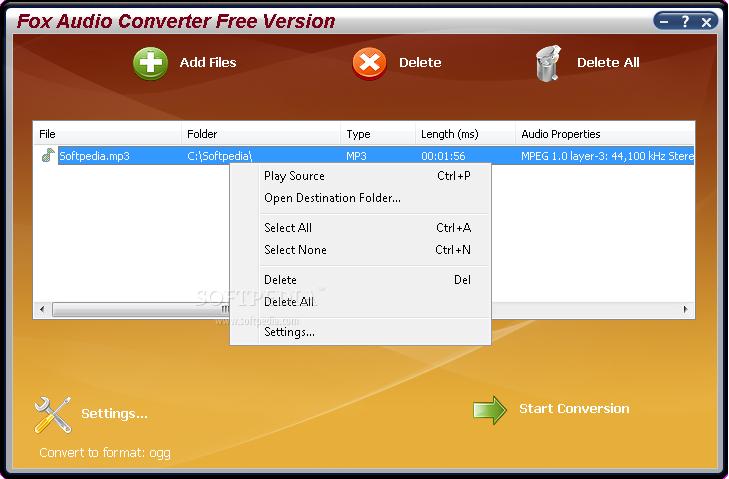This screenshot has width=729, height=479.
Task: Click the green arrow Start Conversion icon
Action: pos(490,410)
